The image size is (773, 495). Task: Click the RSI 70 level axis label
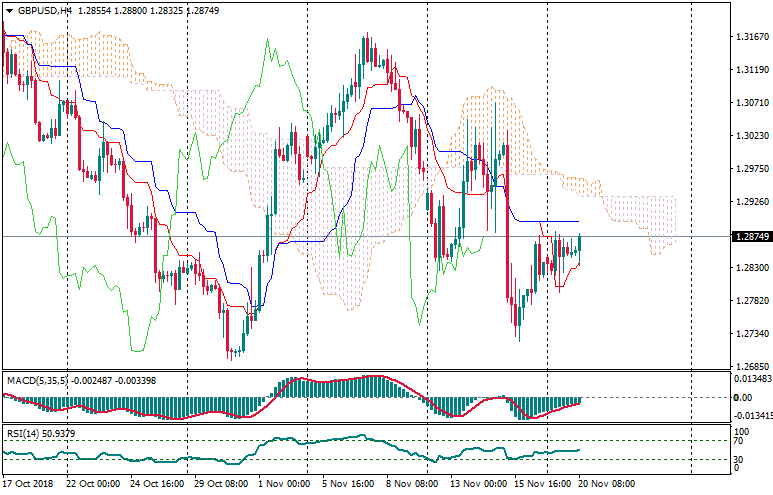pos(740,440)
